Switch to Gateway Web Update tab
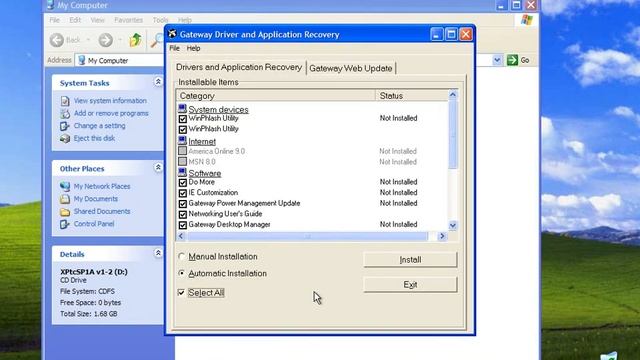The height and width of the screenshot is (360, 640). 351,68
